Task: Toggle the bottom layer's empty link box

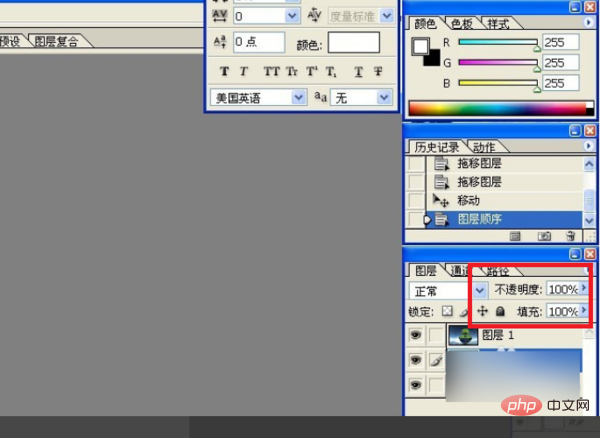Action: tap(436, 385)
